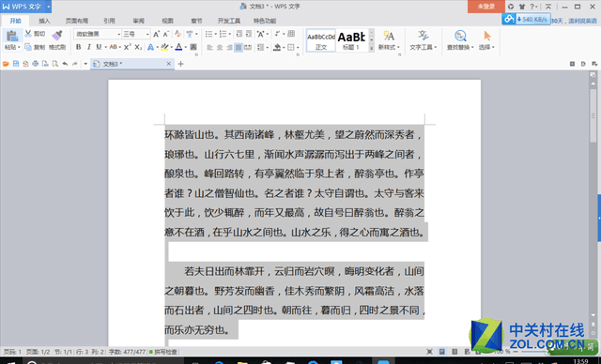Click the Copy (复制) icon

28,47
